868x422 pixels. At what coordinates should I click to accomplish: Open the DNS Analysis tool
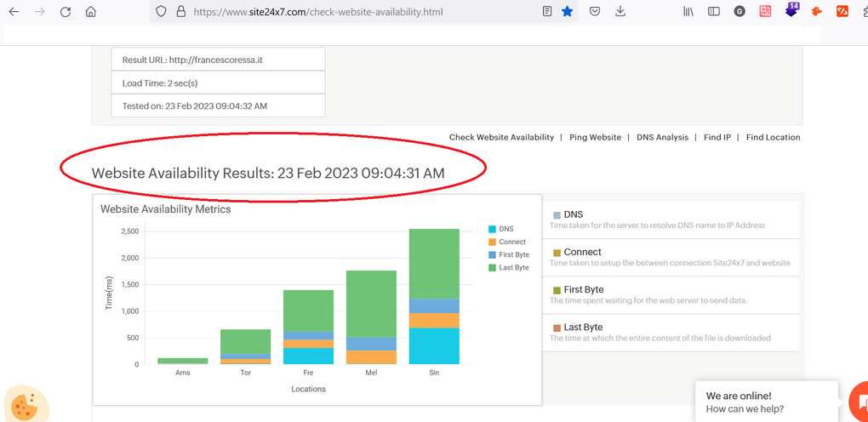pos(663,137)
